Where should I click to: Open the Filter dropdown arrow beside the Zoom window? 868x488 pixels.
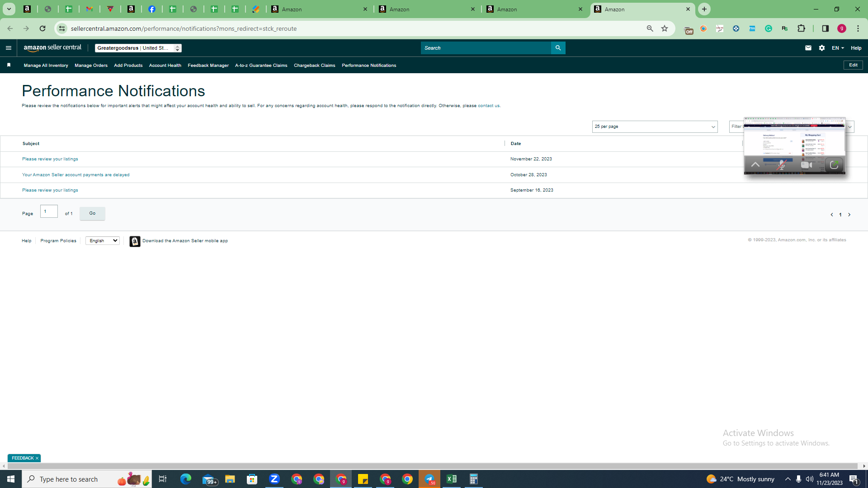[x=850, y=127]
